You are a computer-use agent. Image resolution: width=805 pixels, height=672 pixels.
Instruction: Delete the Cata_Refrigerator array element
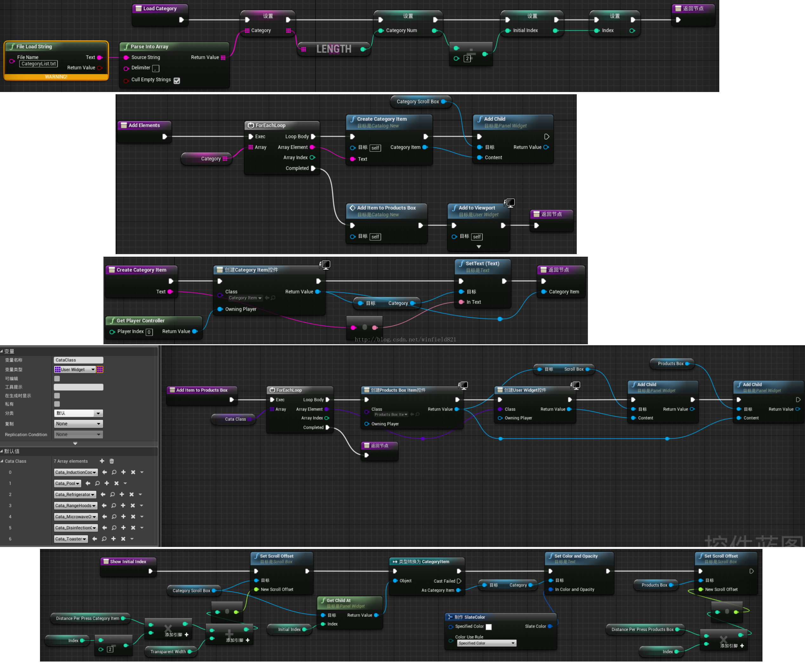[x=131, y=494]
